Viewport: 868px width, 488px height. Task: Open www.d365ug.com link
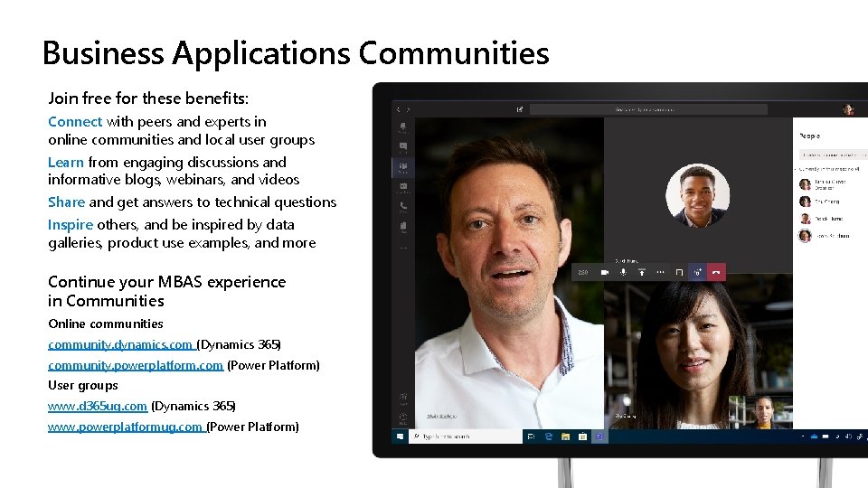98,406
